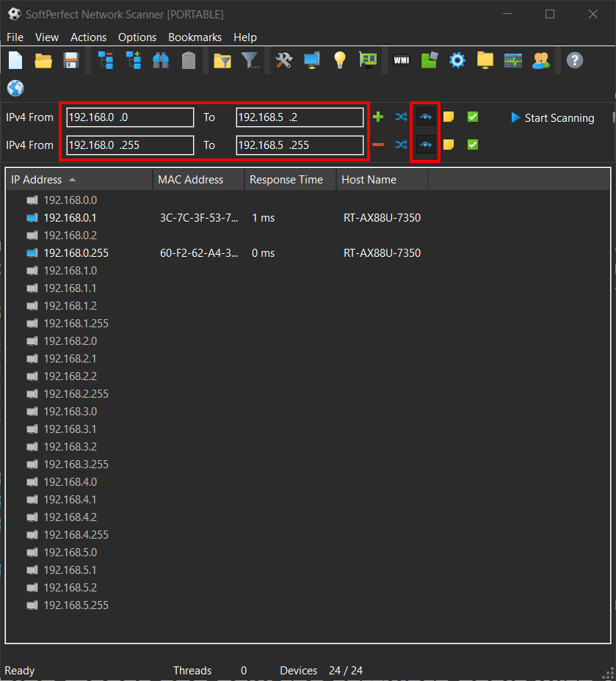The height and width of the screenshot is (681, 616).
Task: Click the tree icon with red node
Action: click(x=106, y=60)
